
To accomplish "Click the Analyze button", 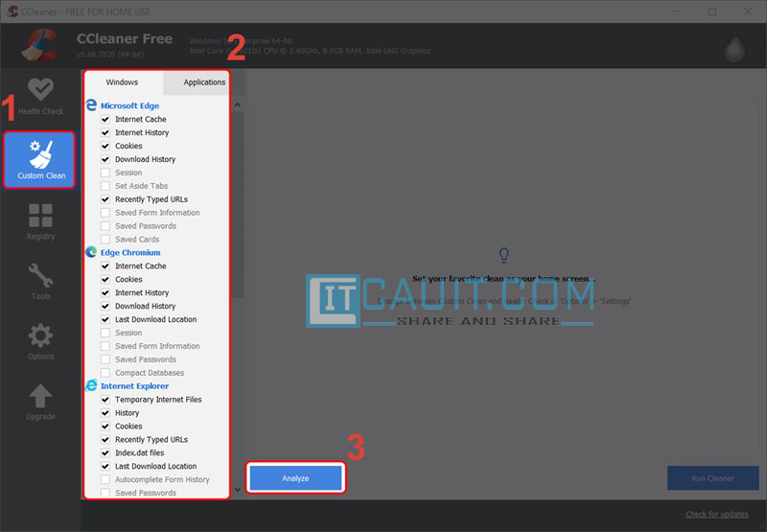I will [x=295, y=478].
